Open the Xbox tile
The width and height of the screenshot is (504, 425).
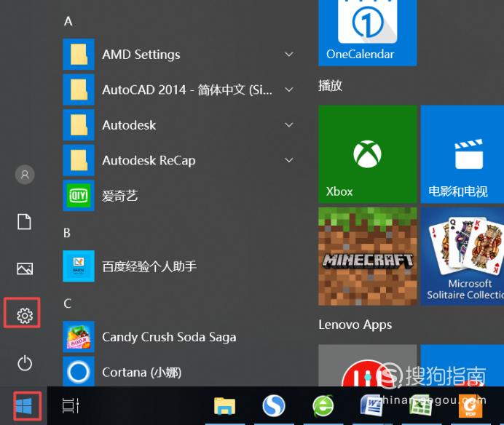(x=367, y=154)
